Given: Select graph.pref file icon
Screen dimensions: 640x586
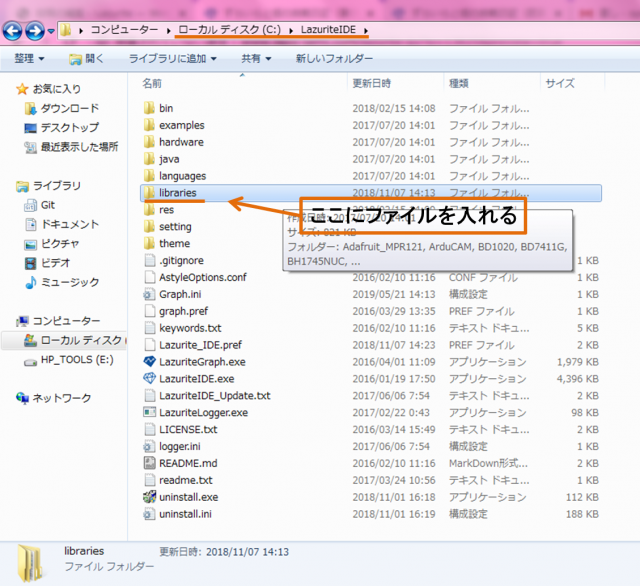Looking at the screenshot, I should point(150,311).
